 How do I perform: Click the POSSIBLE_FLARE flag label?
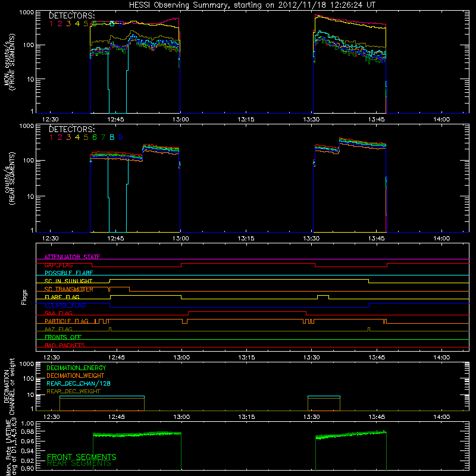click(68, 273)
